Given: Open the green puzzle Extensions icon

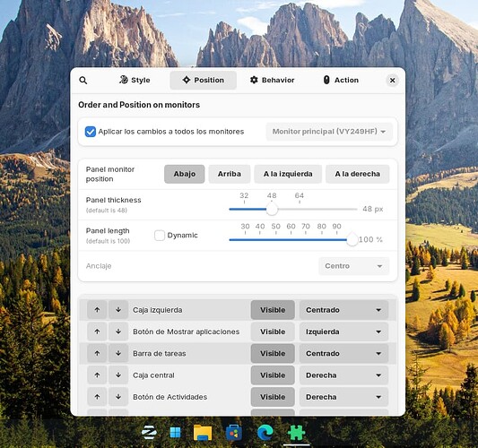Looking at the screenshot, I should click(x=296, y=432).
